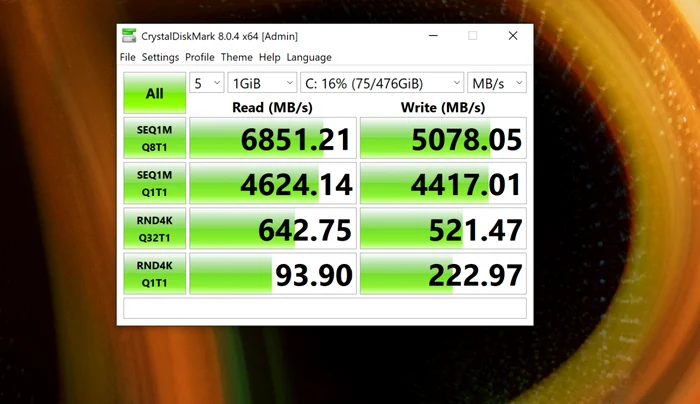Open the Settings menu
The image size is (700, 404).
(160, 57)
